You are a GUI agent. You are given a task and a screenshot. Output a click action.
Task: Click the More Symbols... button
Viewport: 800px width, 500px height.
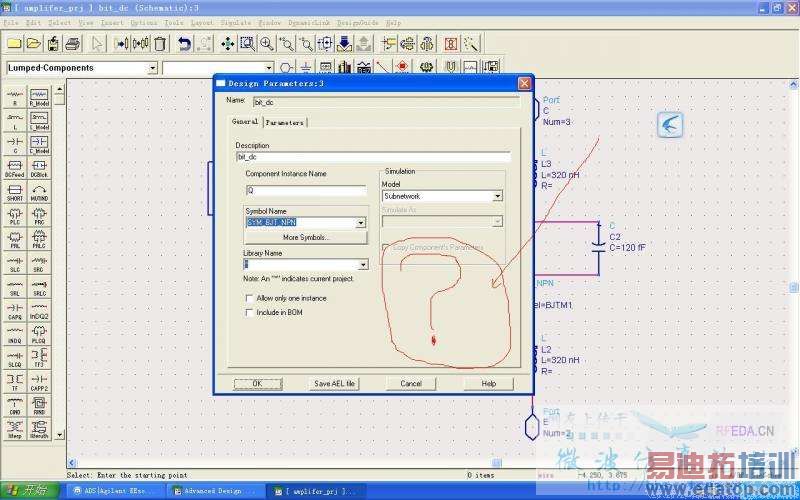tap(306, 237)
